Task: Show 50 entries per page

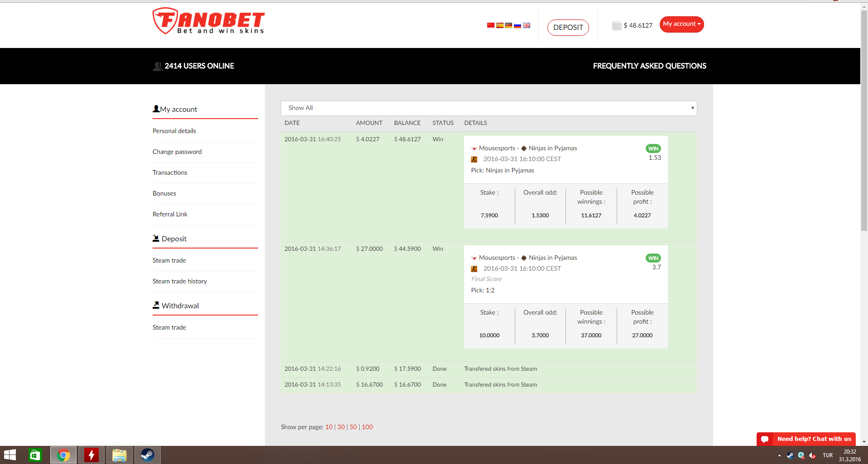Action: 353,427
